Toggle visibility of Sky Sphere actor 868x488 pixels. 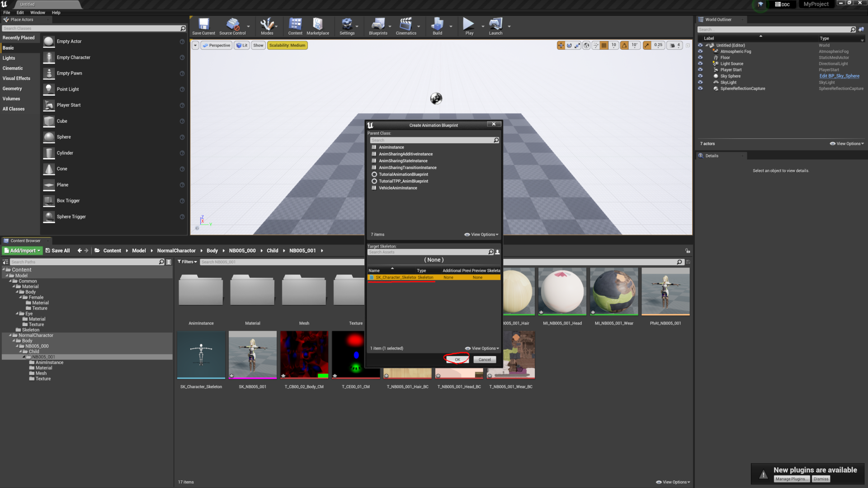(700, 76)
